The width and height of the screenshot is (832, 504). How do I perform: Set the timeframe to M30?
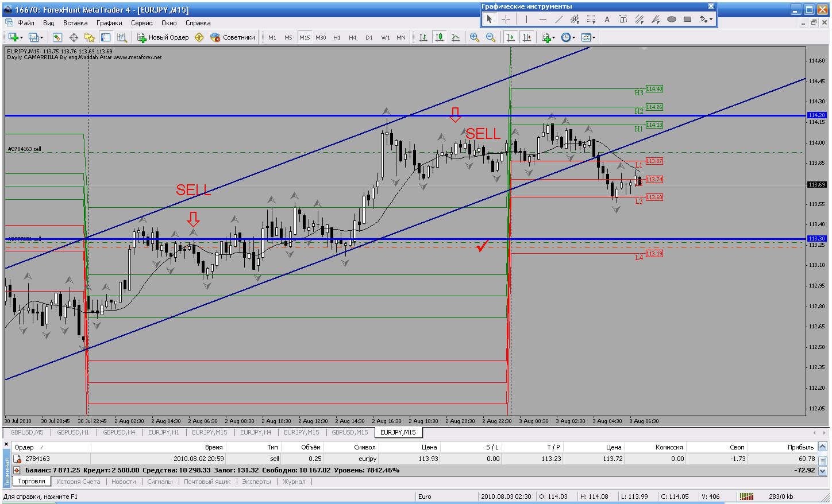coord(321,37)
